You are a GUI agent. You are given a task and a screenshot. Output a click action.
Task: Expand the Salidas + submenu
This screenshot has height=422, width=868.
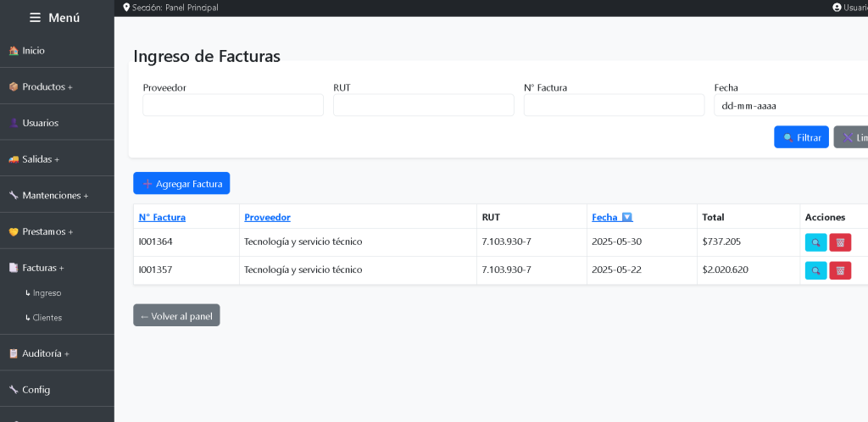(57, 159)
